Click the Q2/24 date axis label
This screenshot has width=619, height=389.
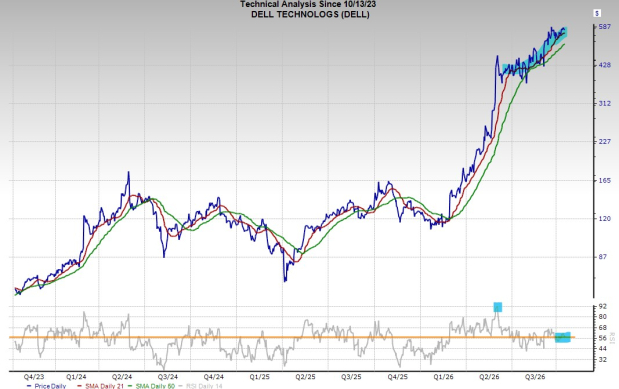tap(122, 377)
